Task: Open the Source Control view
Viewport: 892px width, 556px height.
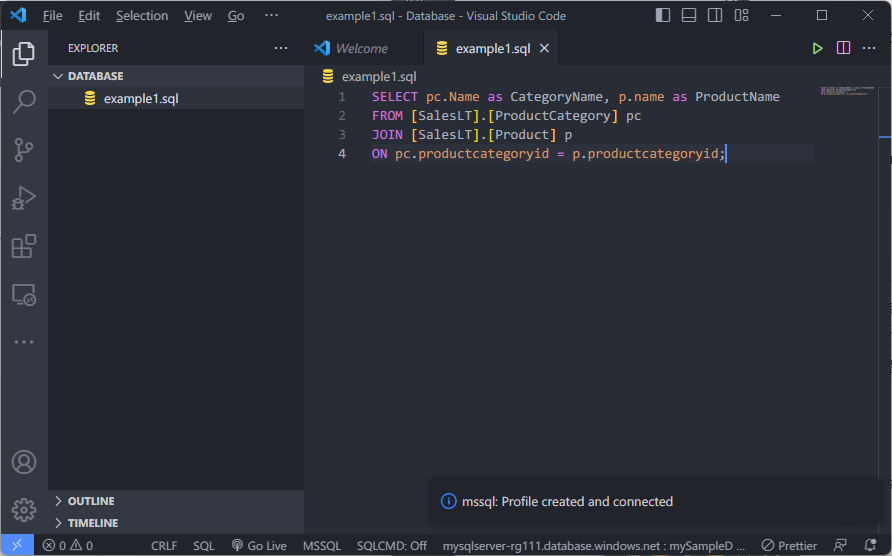Action: coord(24,150)
